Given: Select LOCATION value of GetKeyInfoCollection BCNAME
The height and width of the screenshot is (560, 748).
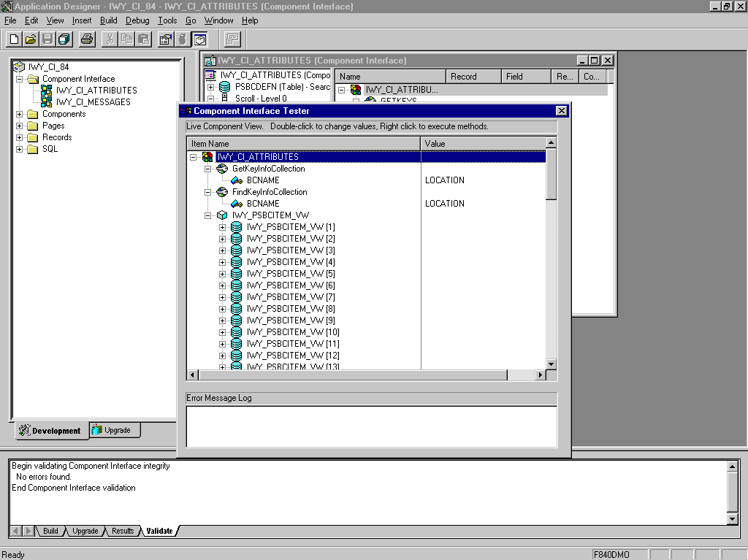Looking at the screenshot, I should 445,180.
